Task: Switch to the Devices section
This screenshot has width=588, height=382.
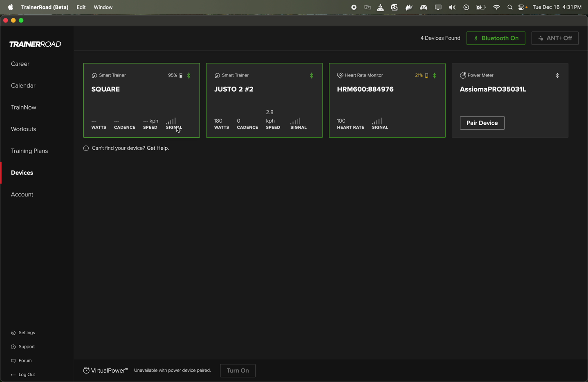Action: tap(22, 172)
